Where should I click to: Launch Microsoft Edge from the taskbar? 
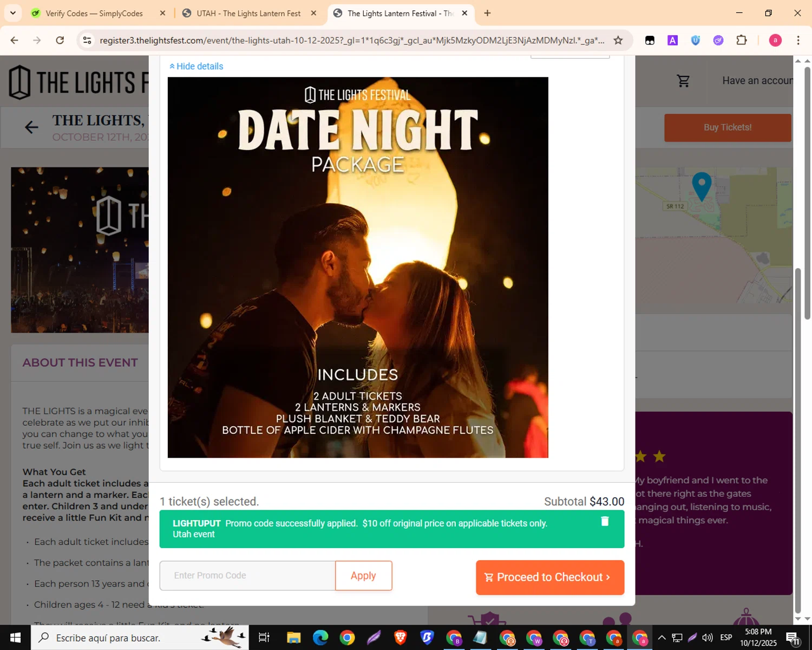coord(320,638)
